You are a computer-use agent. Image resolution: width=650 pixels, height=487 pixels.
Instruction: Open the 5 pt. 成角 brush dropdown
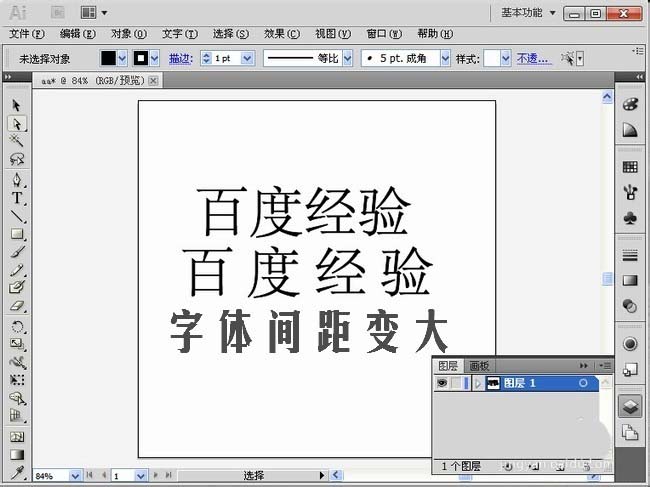(445, 58)
